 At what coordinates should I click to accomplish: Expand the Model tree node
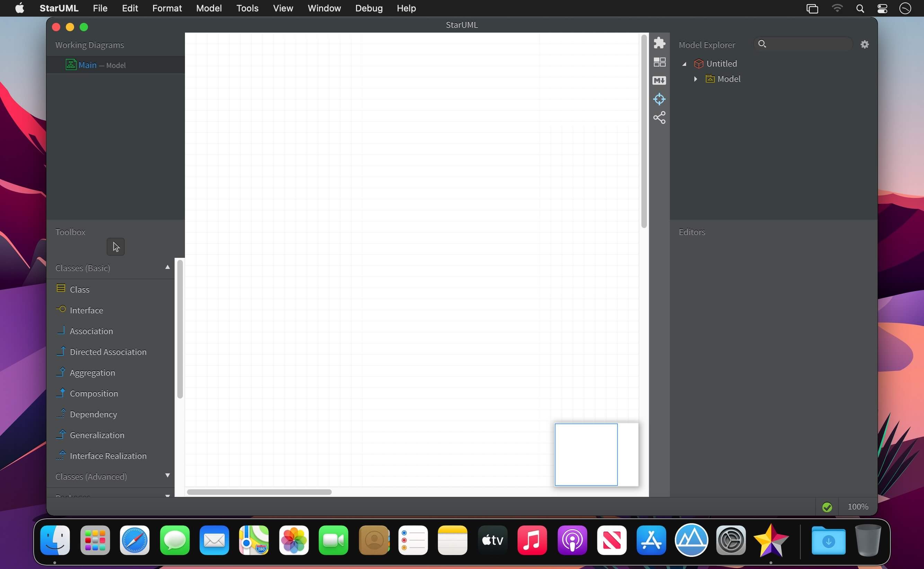click(695, 79)
